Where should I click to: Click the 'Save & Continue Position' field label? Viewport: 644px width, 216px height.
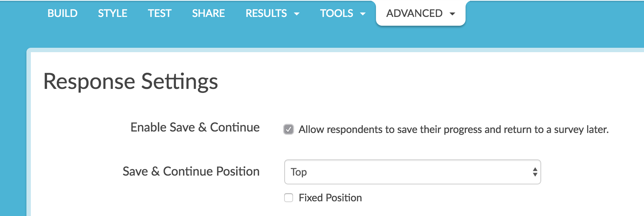click(191, 171)
